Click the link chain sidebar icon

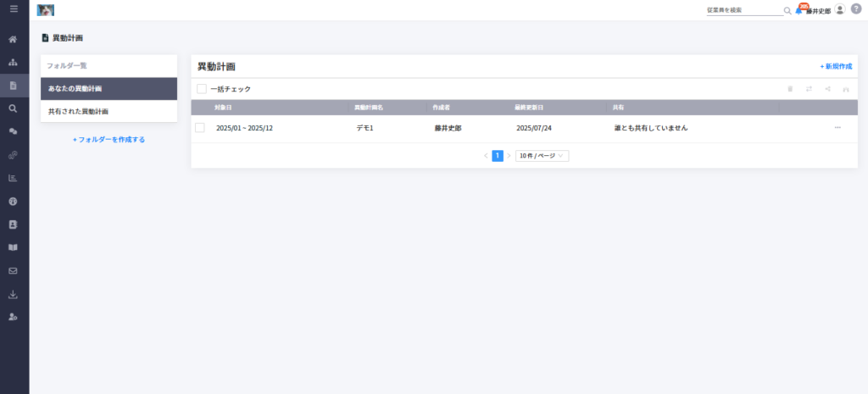pos(14,155)
